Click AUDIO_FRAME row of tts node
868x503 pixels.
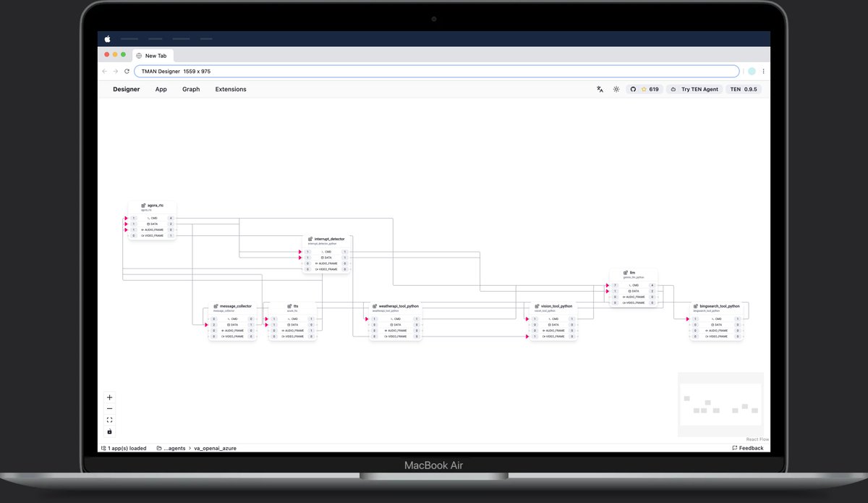[x=293, y=331]
